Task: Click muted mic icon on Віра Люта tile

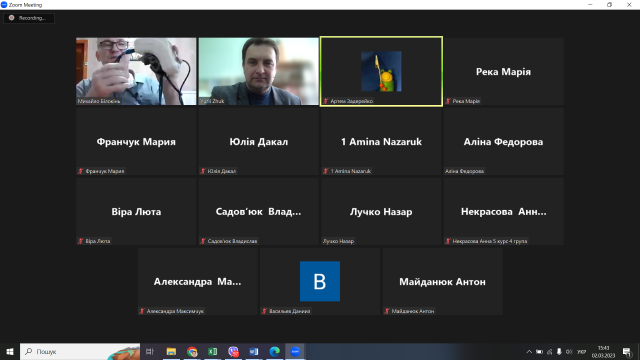Action: [81, 241]
